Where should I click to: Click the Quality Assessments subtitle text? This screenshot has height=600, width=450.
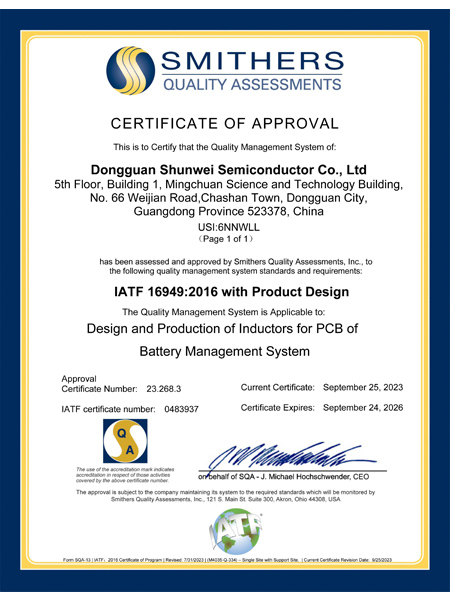click(252, 84)
